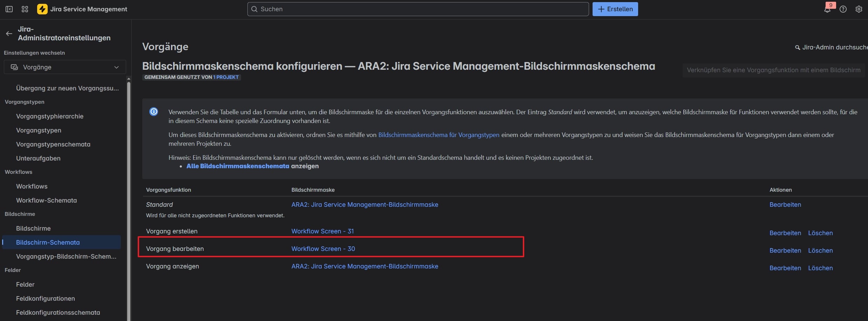
Task: Click the blue info icon in notice
Action: [153, 112]
